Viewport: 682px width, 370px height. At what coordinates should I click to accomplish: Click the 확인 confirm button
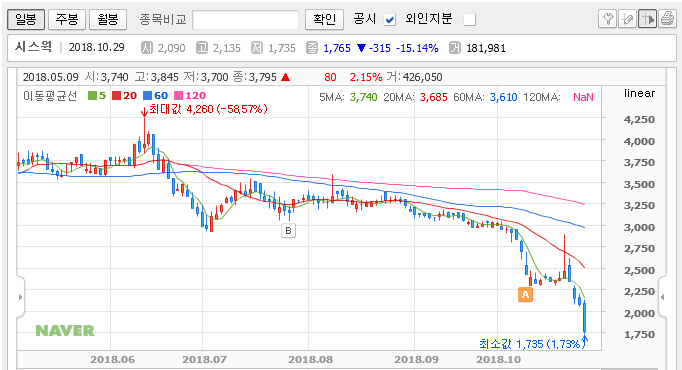click(x=324, y=20)
